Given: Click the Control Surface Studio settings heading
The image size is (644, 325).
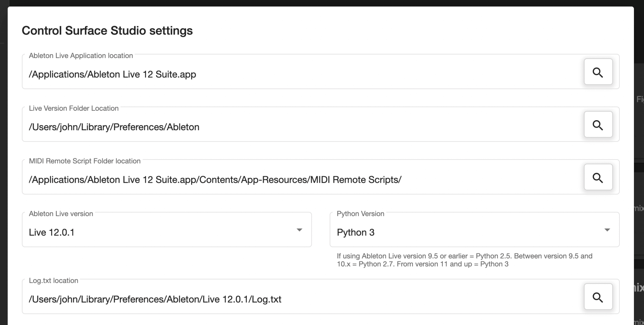Looking at the screenshot, I should coord(107,31).
